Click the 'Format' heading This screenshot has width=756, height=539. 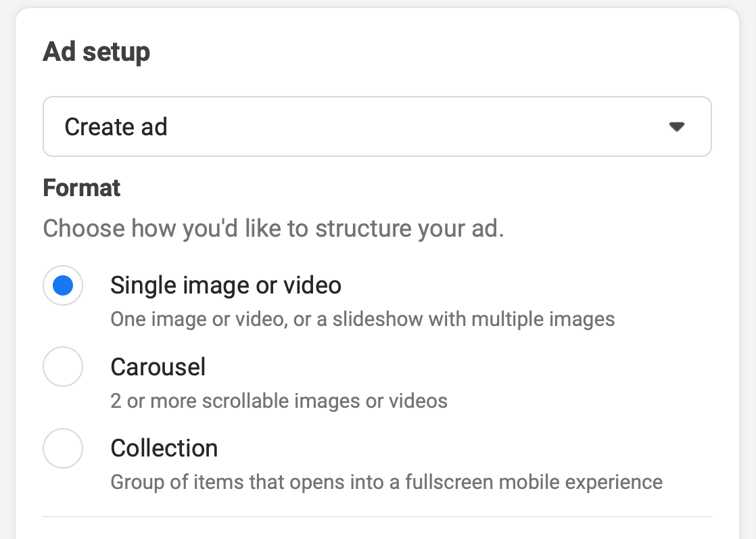coord(81,187)
